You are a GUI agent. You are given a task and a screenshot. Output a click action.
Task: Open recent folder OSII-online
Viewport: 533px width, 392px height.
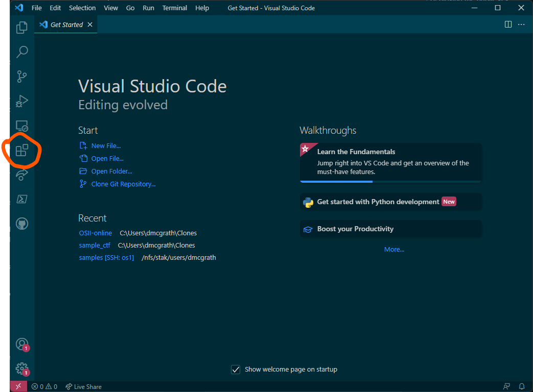[96, 233]
